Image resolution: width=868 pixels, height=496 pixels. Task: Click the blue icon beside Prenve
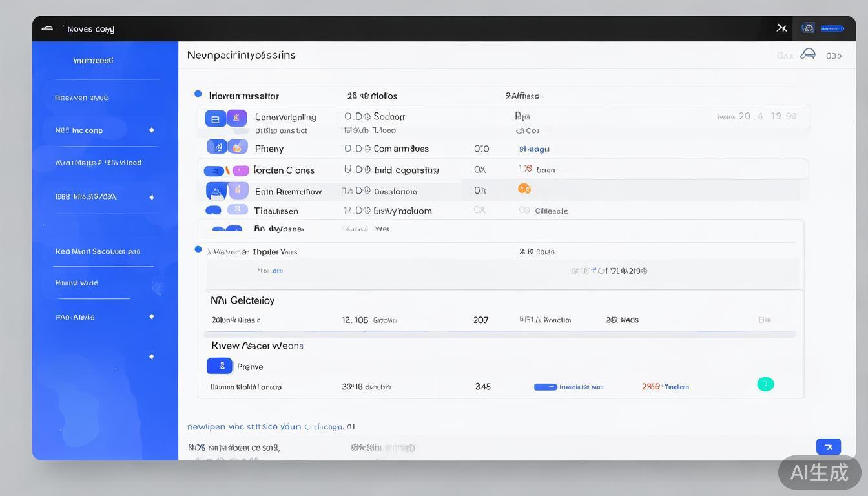(219, 366)
